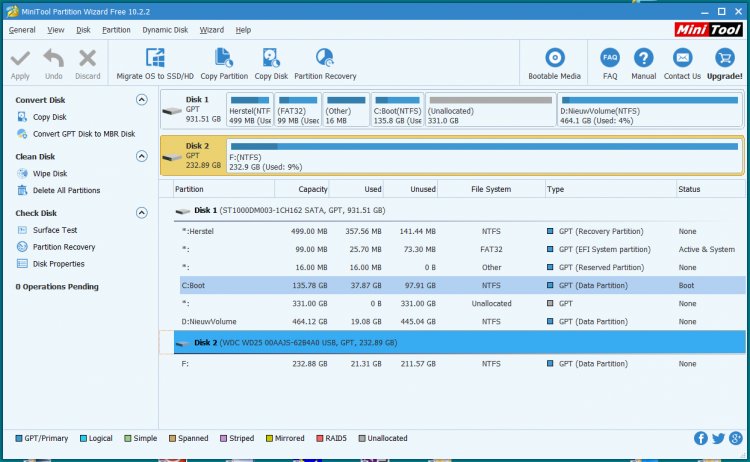Choose Convert GPT Disk to MBR Disk

click(x=83, y=134)
